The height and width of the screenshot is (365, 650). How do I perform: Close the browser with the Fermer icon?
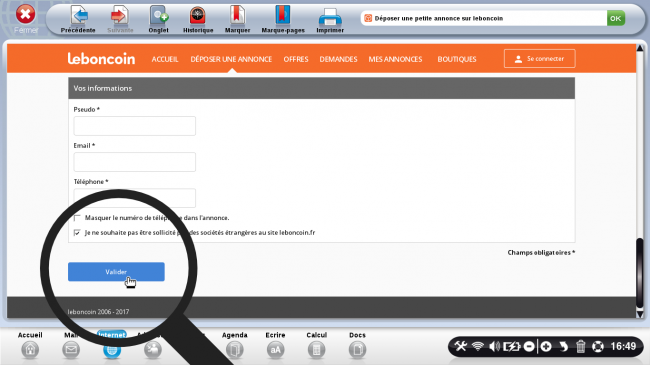click(x=26, y=15)
